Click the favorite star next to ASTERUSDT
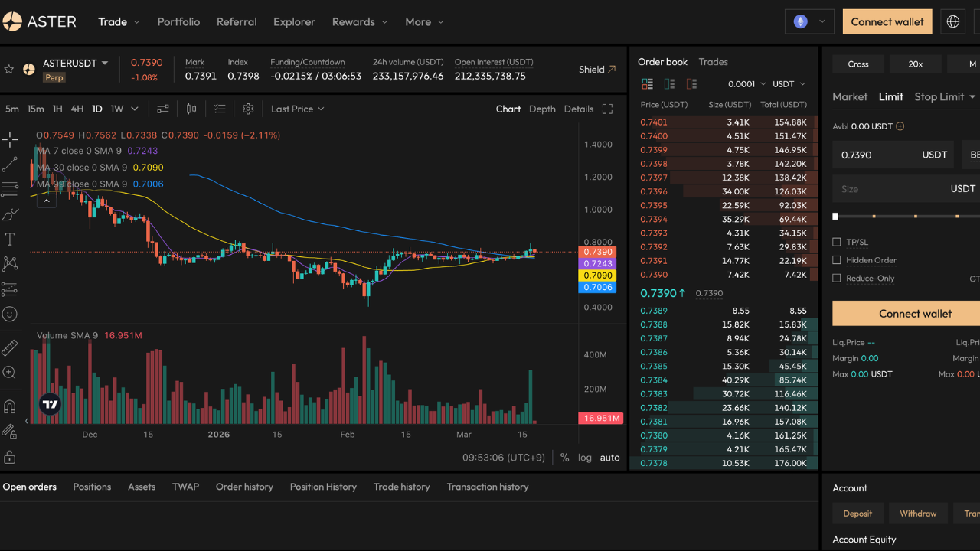The image size is (980, 551). click(9, 70)
